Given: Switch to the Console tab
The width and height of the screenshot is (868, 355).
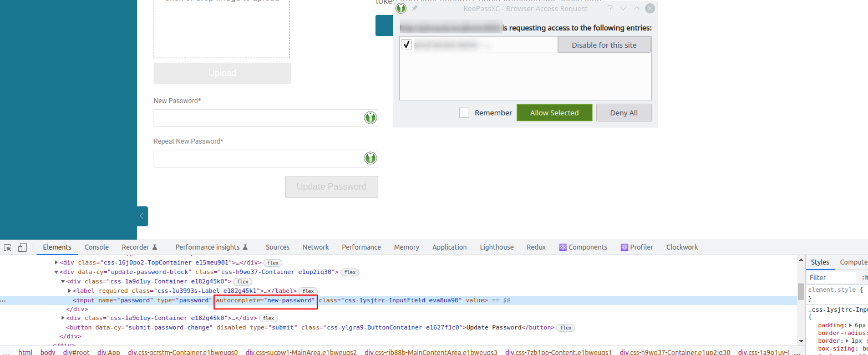Looking at the screenshot, I should point(97,247).
